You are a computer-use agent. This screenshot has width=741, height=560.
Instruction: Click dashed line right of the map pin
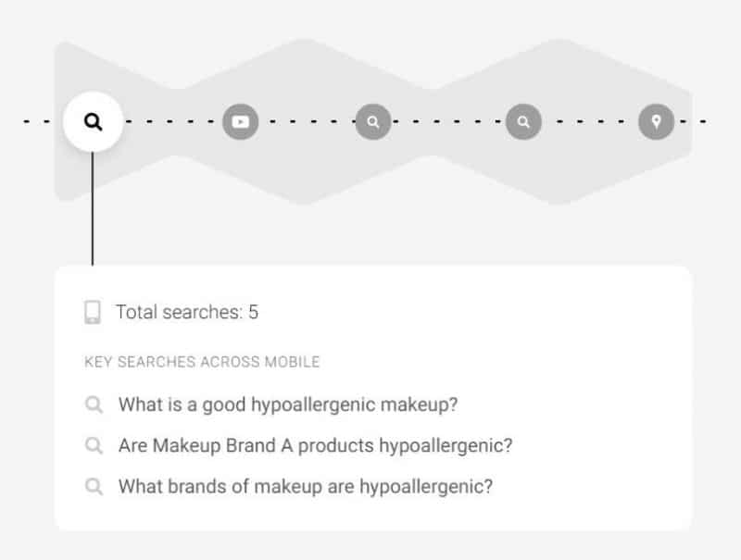click(692, 122)
